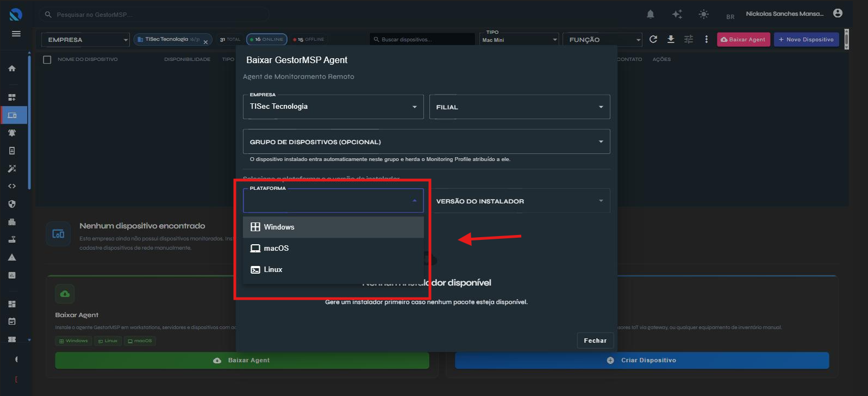Open the shield security sidebar icon

tap(12, 204)
